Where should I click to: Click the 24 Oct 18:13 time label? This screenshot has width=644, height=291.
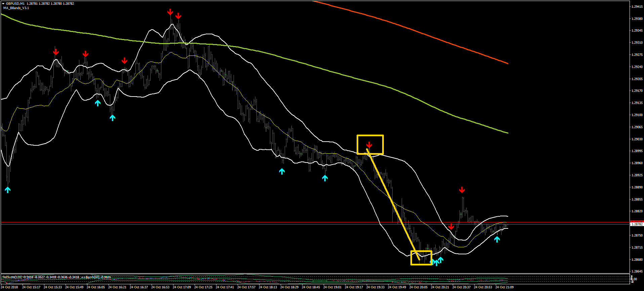(268, 287)
